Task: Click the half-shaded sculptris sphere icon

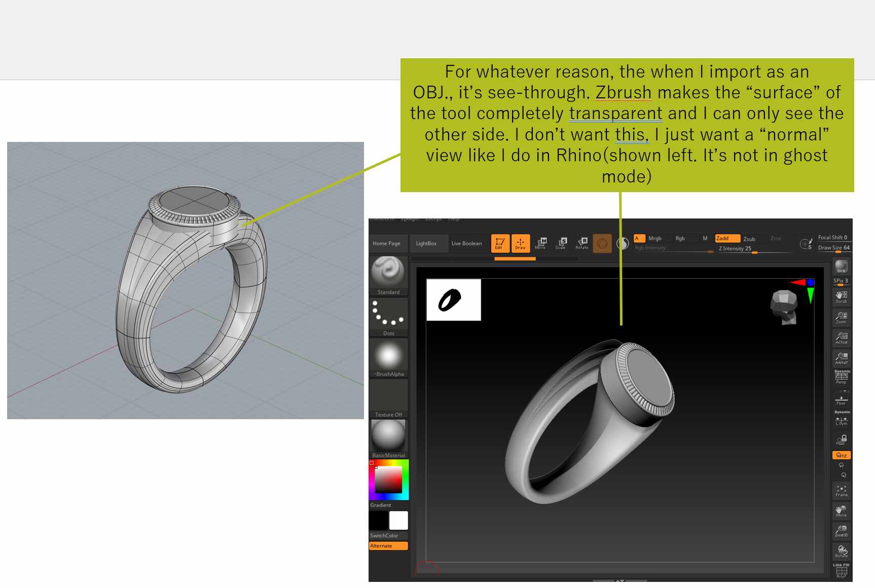Action: tap(623, 244)
